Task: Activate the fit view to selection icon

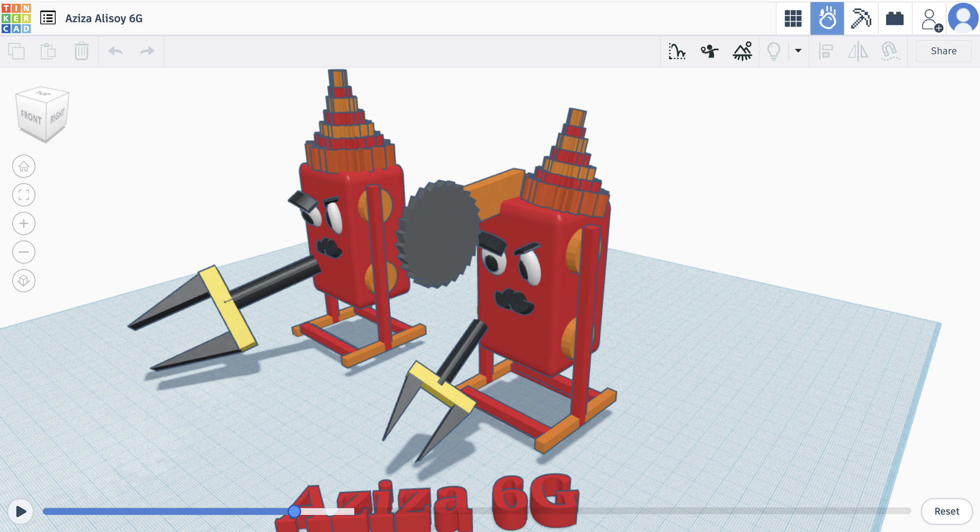Action: tap(24, 195)
